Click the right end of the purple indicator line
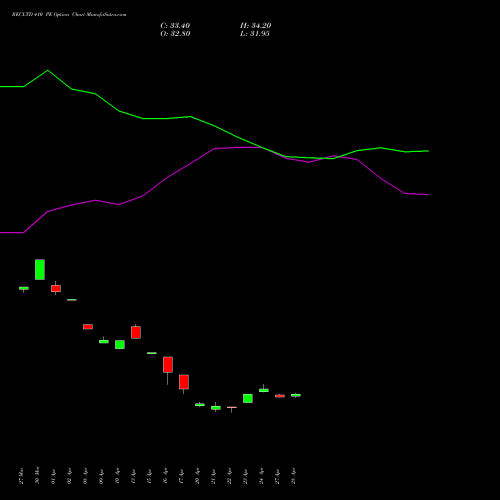 [x=428, y=195]
